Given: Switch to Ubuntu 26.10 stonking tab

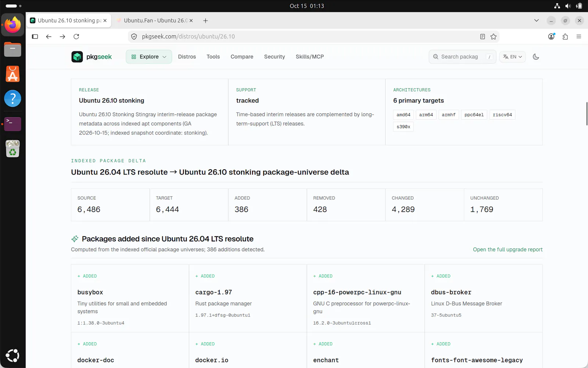Looking at the screenshot, I should (x=69, y=21).
